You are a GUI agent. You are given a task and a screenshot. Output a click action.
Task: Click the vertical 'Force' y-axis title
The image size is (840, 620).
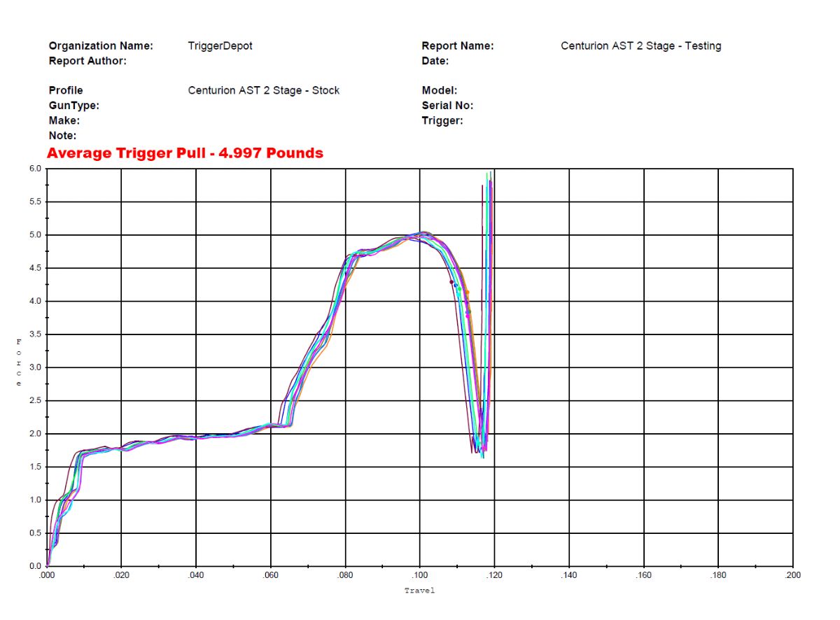click(x=20, y=362)
